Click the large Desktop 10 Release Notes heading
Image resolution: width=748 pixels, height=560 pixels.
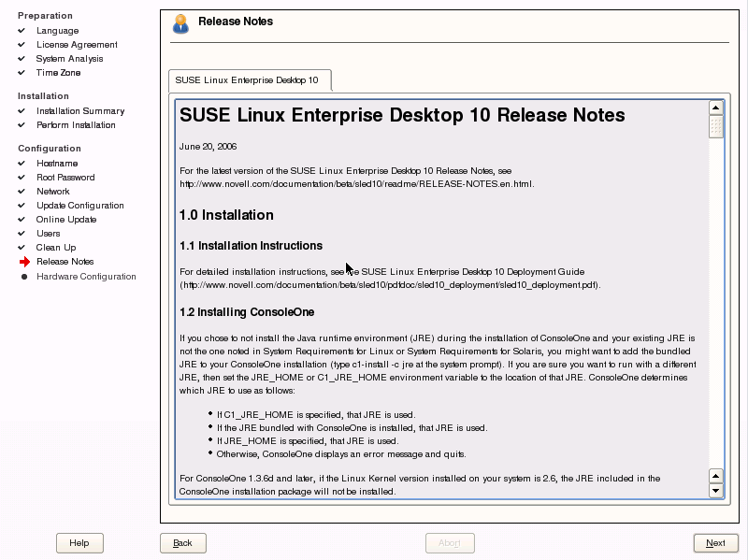(x=402, y=115)
